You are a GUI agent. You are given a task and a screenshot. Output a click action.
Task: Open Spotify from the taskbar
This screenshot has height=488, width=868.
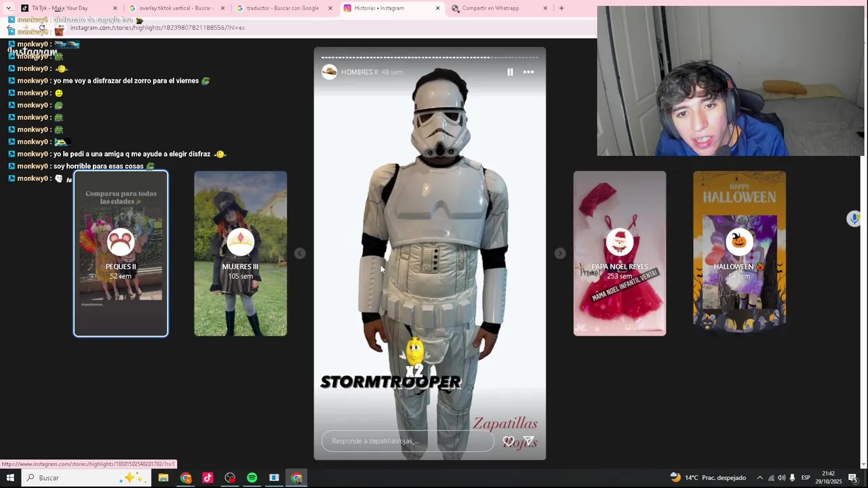tap(252, 478)
